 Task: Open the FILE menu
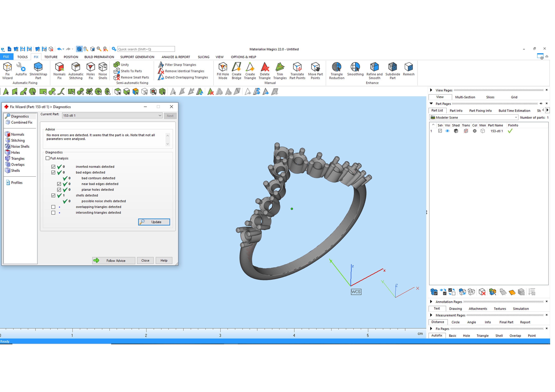click(x=6, y=57)
